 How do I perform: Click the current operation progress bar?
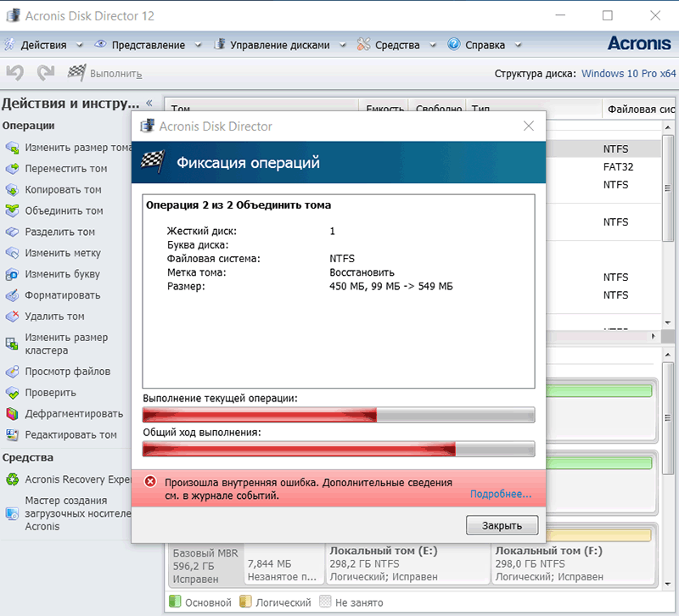coord(339,415)
